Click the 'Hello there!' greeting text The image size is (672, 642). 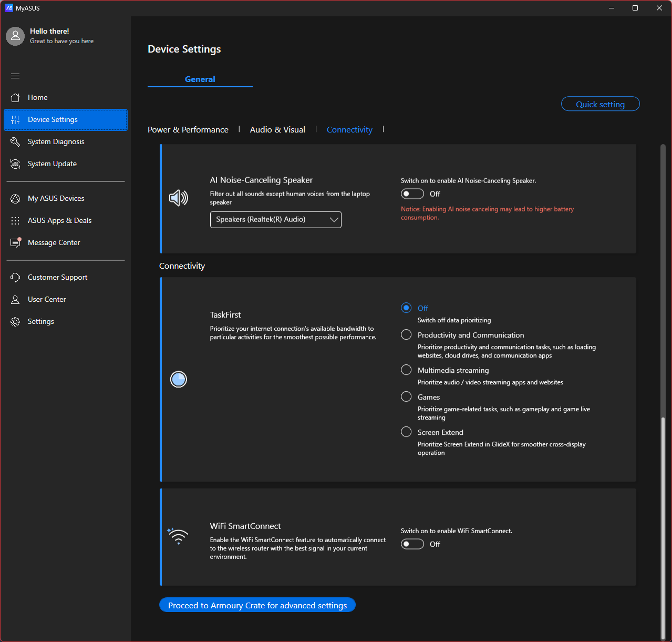tap(49, 31)
